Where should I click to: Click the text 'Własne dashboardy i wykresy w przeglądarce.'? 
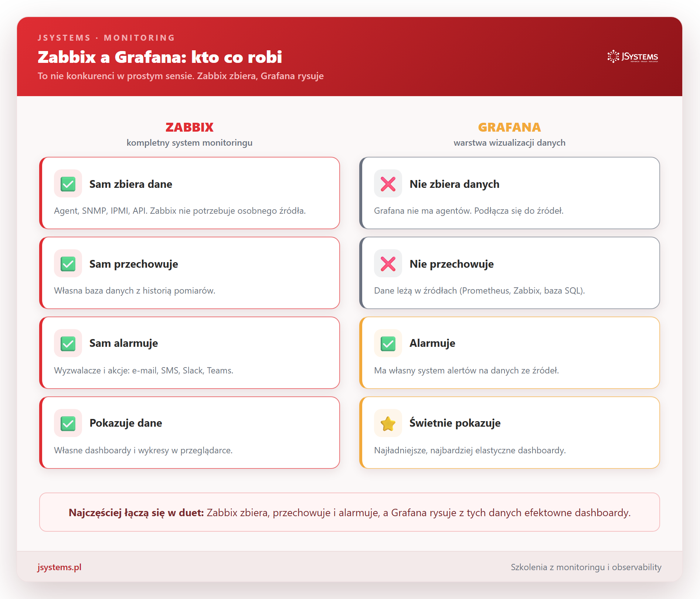(143, 450)
